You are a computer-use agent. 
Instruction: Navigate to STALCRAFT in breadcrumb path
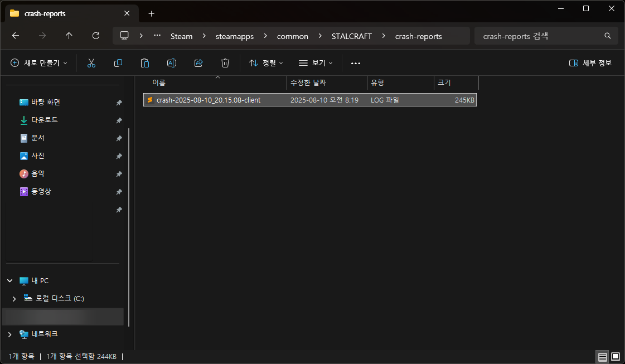351,36
